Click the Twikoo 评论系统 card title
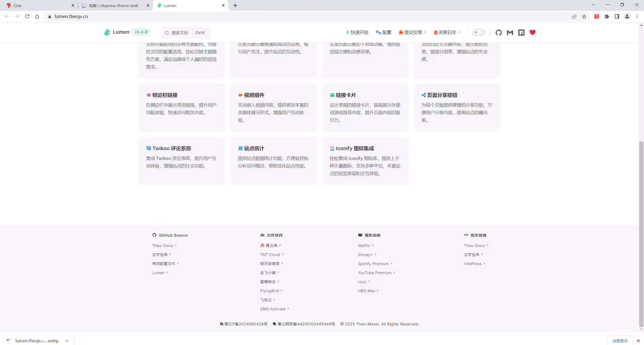This screenshot has height=345, width=644. pos(172,149)
